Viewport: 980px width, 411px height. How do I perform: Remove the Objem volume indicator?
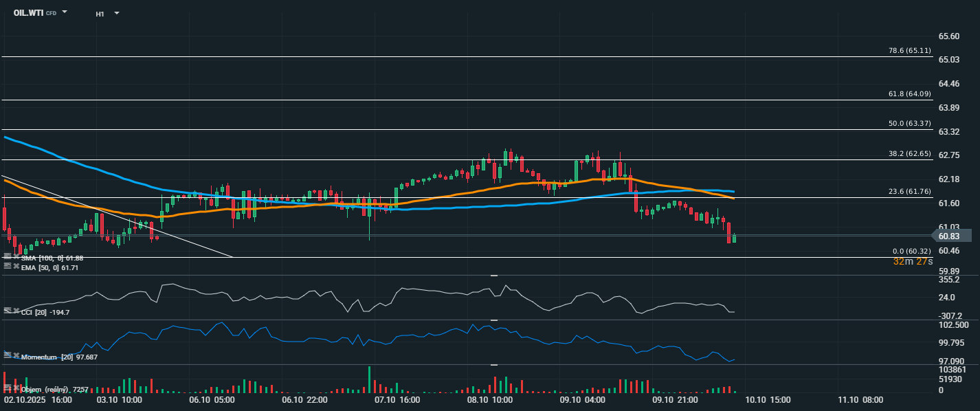click(16, 388)
